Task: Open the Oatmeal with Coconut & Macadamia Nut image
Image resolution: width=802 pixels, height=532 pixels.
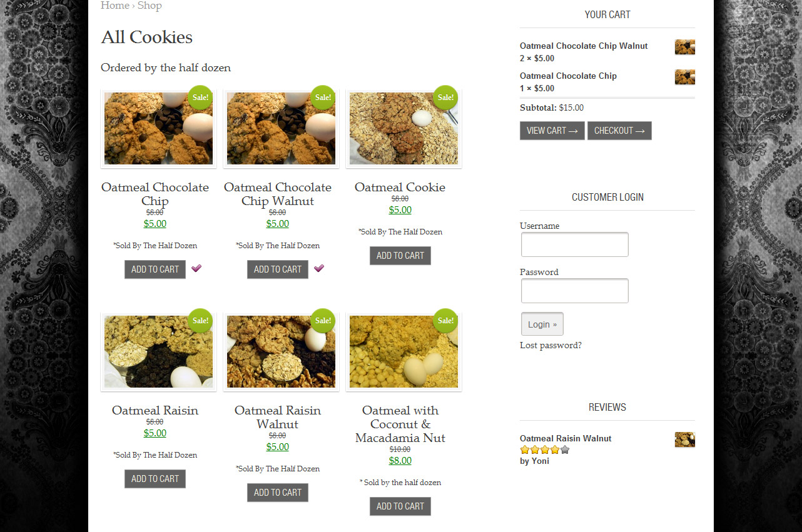Action: click(x=404, y=352)
